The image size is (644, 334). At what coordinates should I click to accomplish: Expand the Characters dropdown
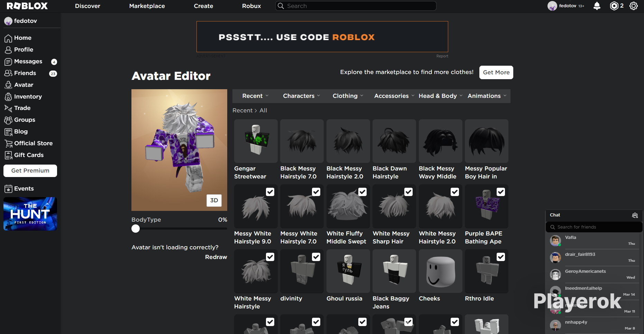[x=302, y=96]
